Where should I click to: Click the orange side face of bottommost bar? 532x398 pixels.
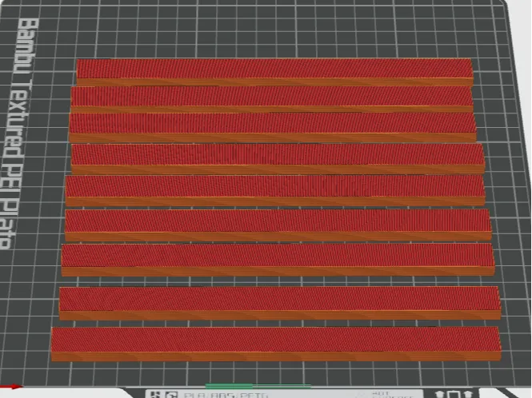(x=276, y=356)
